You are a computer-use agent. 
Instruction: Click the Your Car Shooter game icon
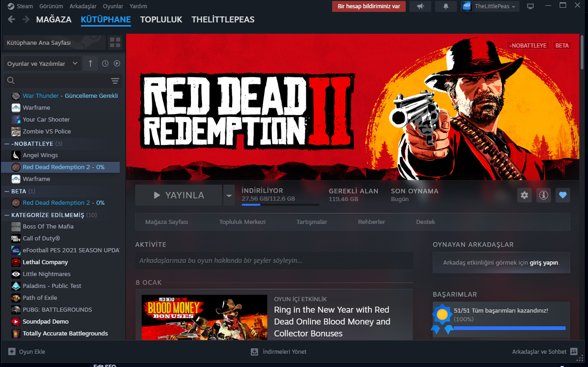[16, 119]
